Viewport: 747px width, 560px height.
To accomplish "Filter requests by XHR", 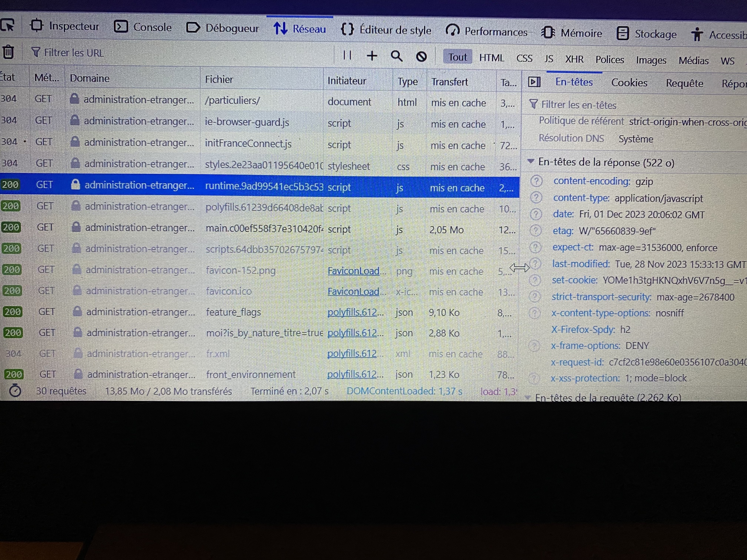I will pyautogui.click(x=574, y=59).
